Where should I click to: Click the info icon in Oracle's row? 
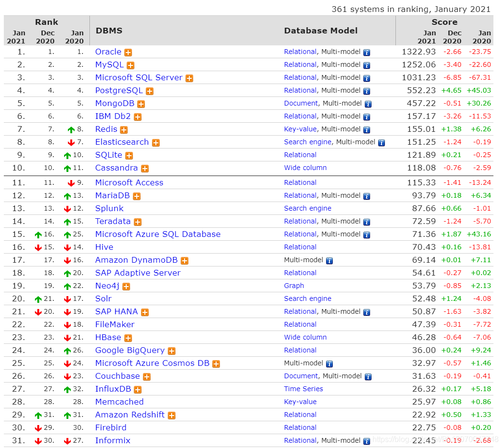click(x=367, y=53)
